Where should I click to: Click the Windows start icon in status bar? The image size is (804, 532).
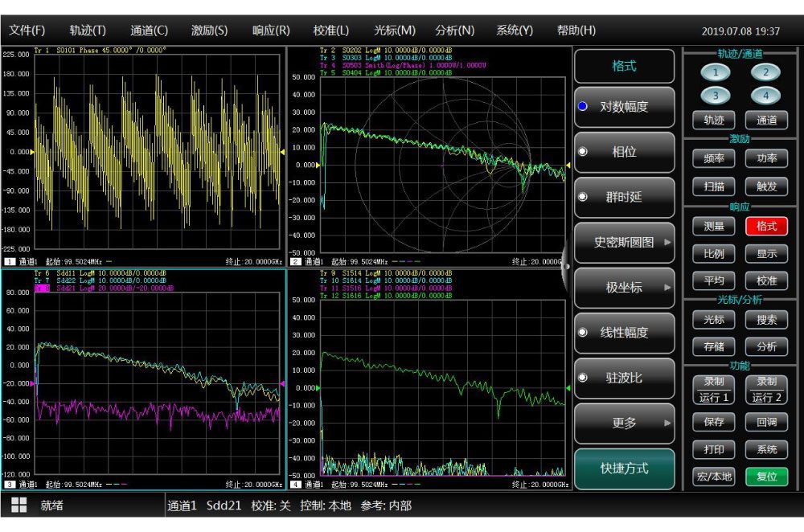tap(18, 505)
